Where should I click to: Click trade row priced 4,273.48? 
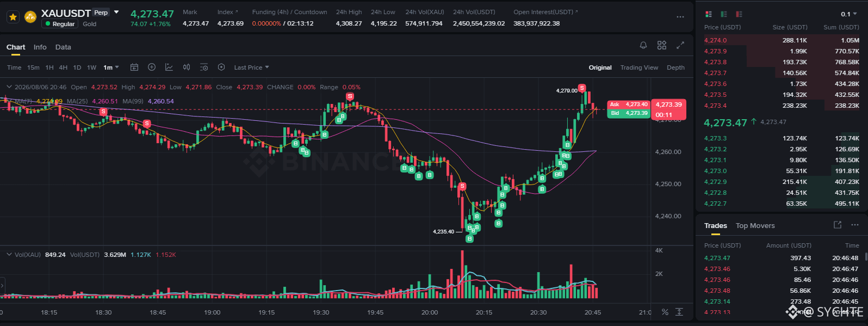click(782, 291)
